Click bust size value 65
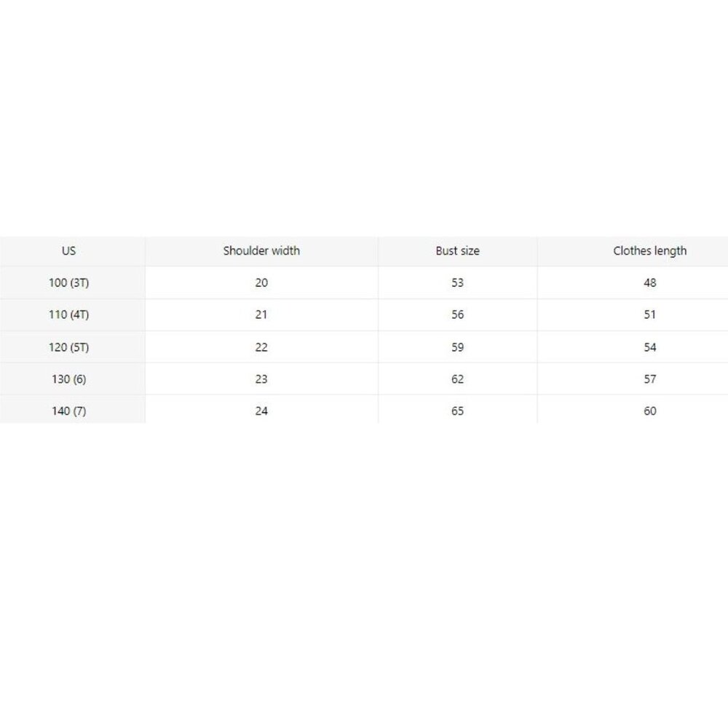728x728 pixels. click(457, 411)
